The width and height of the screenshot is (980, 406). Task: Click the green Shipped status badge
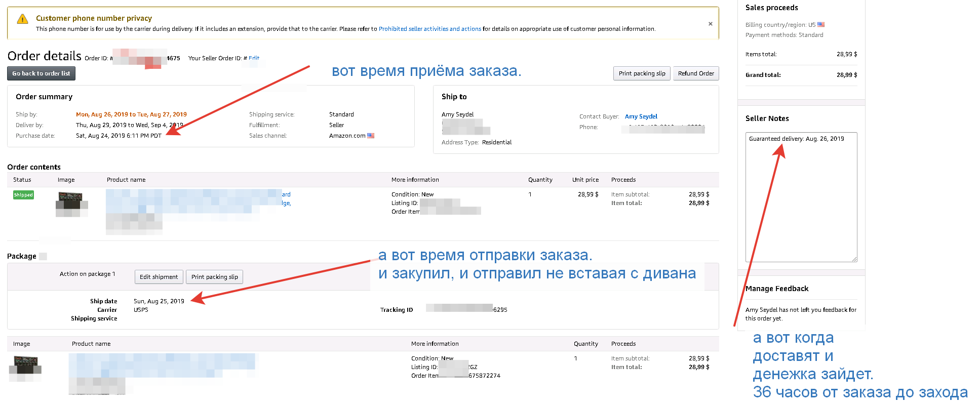click(x=23, y=195)
